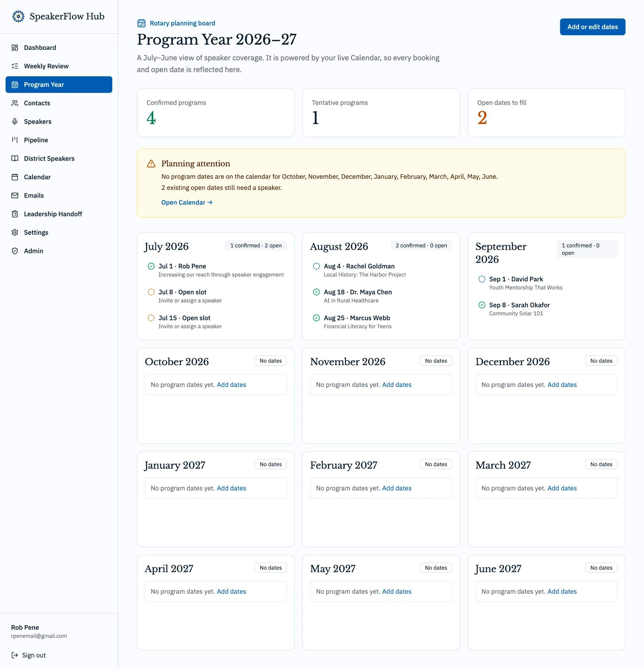
Task: Click the SpeakerFlow Hub gear logo
Action: click(x=18, y=16)
